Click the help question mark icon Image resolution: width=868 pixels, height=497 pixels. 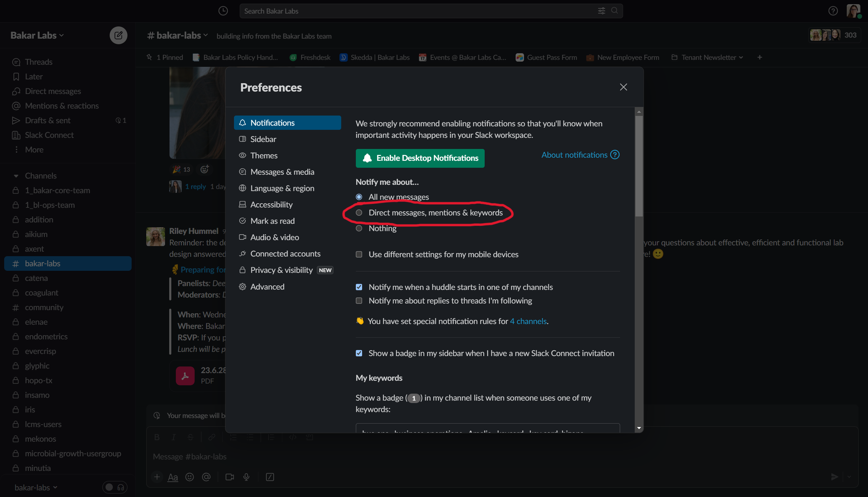(833, 11)
